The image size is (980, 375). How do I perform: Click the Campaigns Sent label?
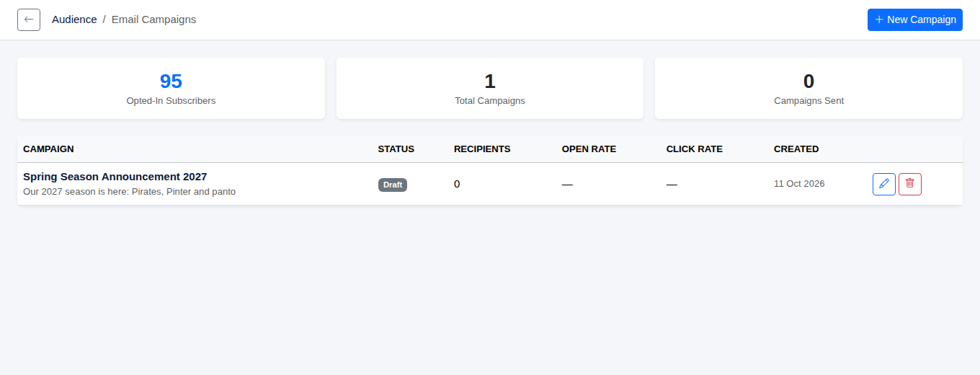[808, 101]
